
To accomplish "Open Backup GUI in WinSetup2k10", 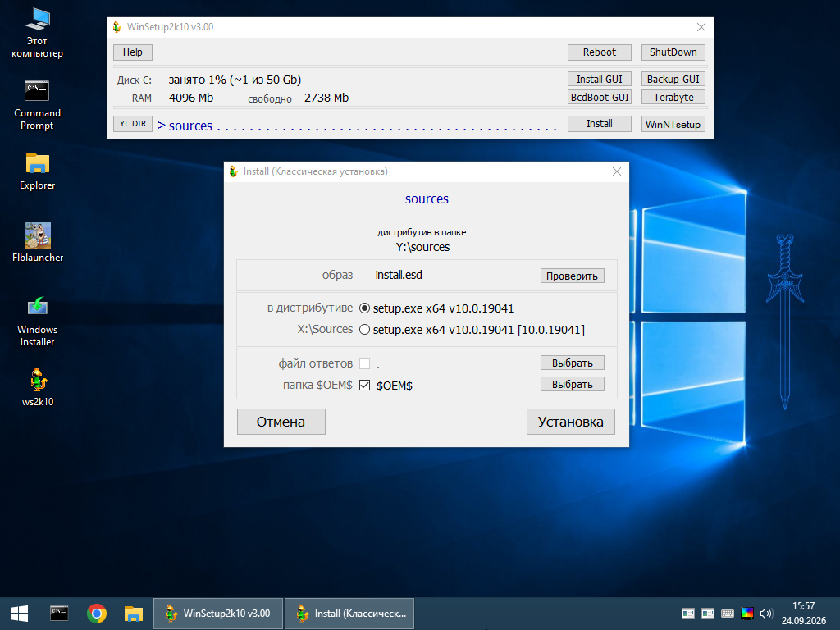I will pyautogui.click(x=673, y=79).
